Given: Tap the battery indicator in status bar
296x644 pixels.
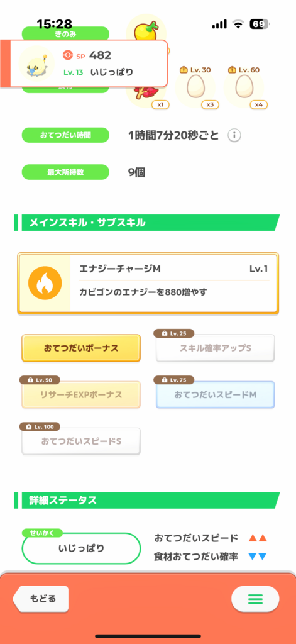Looking at the screenshot, I should coord(260,25).
